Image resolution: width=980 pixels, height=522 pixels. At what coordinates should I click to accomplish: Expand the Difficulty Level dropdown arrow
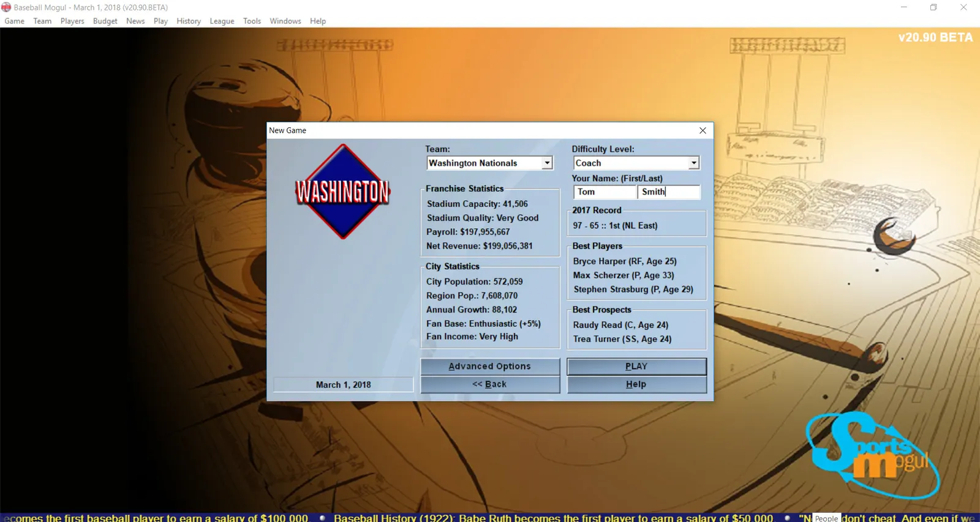693,163
